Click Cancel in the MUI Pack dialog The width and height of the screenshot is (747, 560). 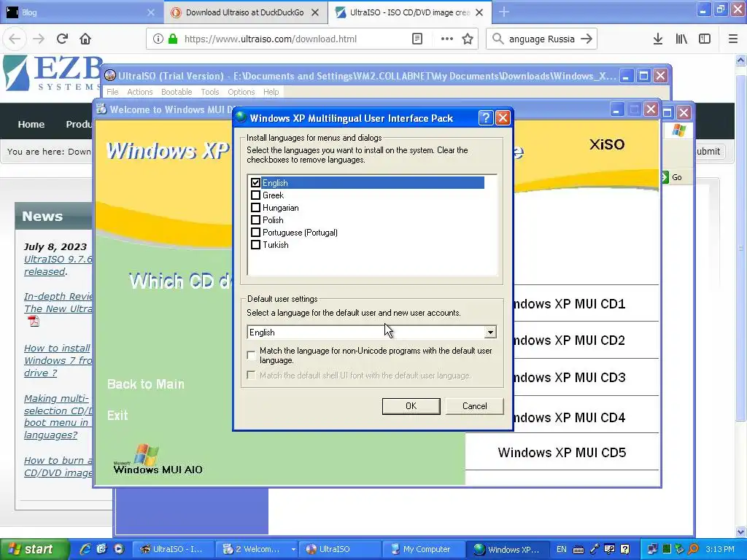coord(474,406)
